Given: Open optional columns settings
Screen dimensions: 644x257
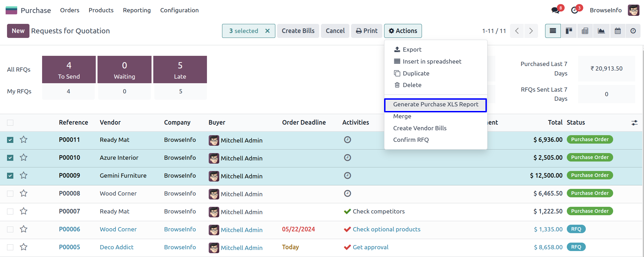Looking at the screenshot, I should (634, 123).
